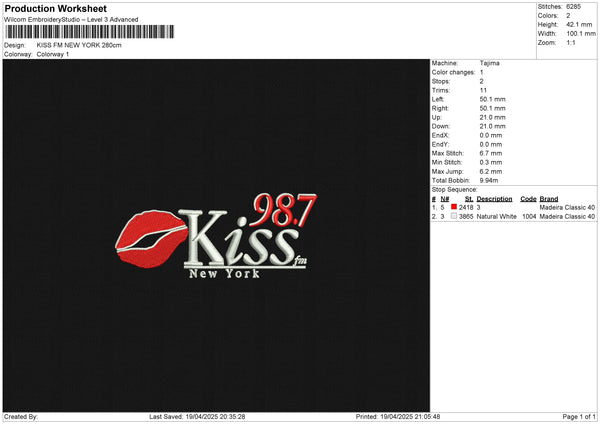Click the Stitches value '6285'

click(574, 7)
